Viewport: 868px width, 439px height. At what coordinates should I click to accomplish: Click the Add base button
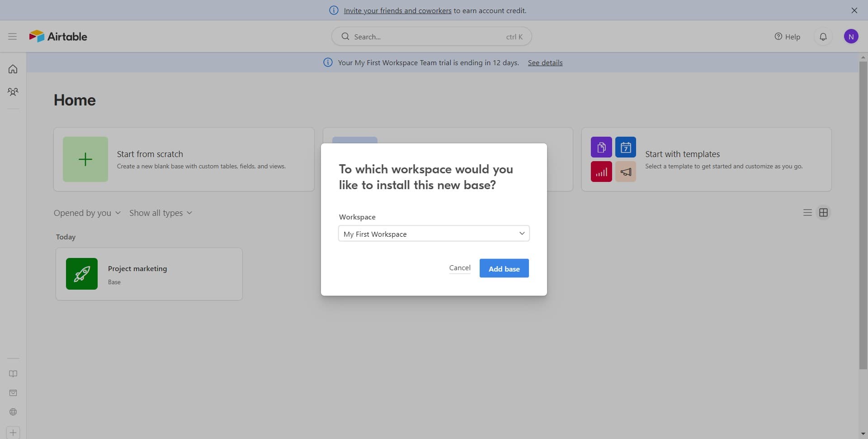pos(504,268)
